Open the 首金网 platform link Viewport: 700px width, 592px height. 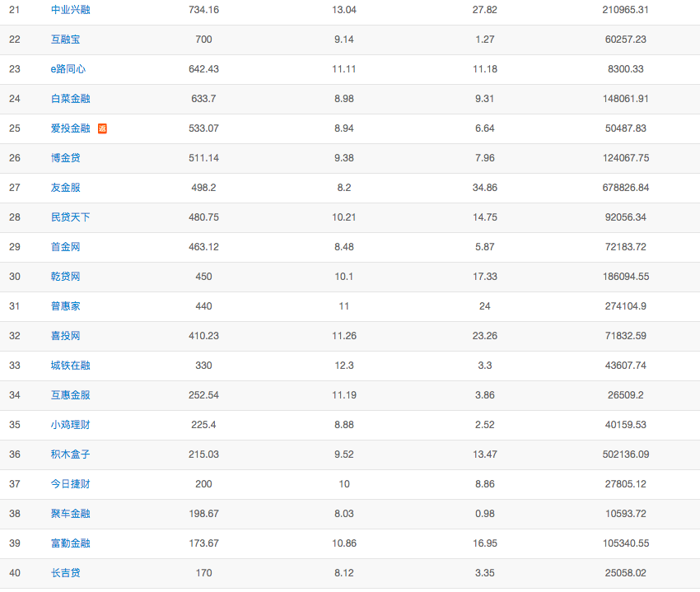pos(66,247)
